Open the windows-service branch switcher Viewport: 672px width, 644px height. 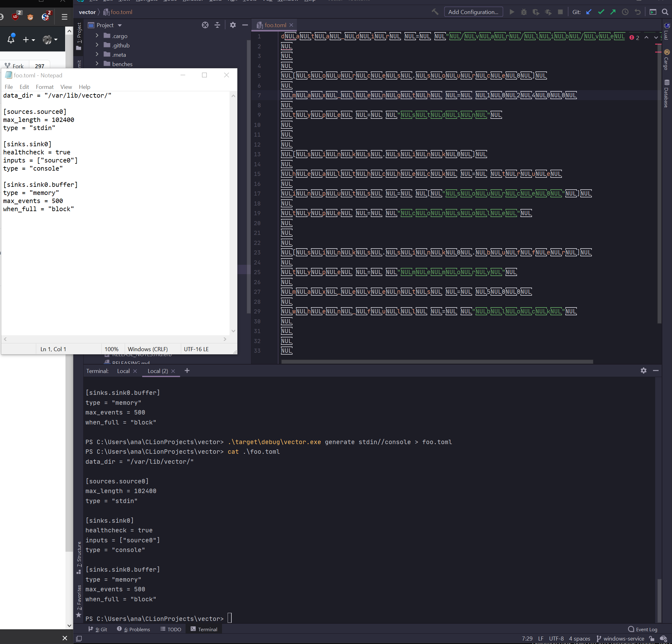click(x=623, y=638)
